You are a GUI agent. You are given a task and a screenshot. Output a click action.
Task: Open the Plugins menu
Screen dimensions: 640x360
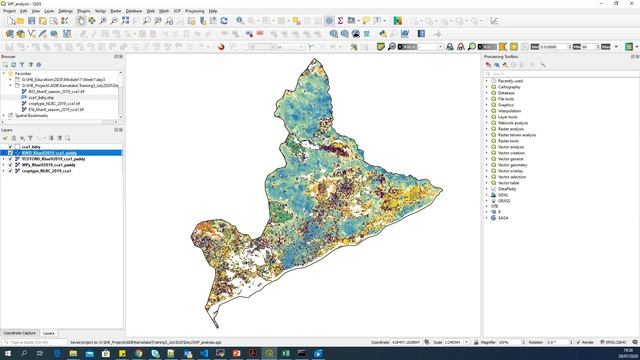point(84,11)
